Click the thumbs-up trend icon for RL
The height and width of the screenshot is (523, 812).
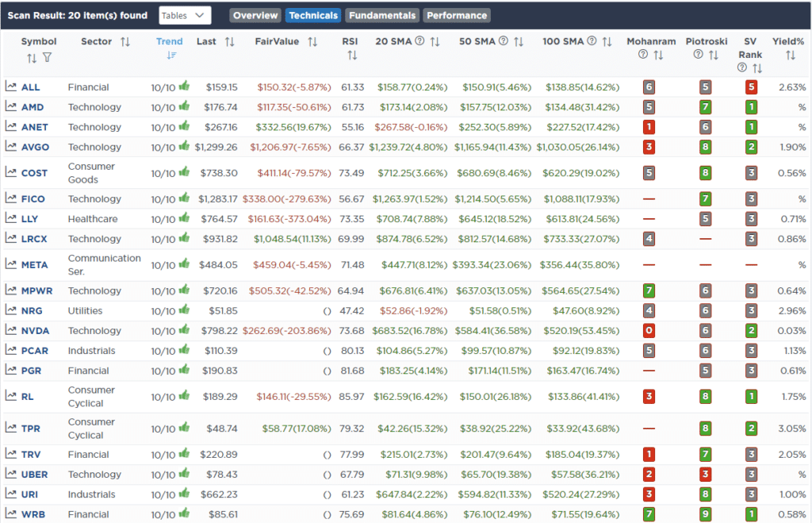(x=184, y=395)
